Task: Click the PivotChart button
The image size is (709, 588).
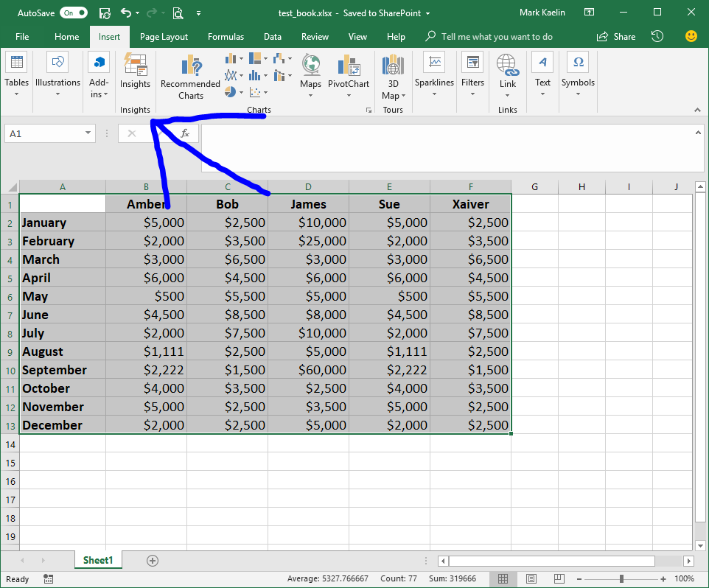Action: click(348, 72)
